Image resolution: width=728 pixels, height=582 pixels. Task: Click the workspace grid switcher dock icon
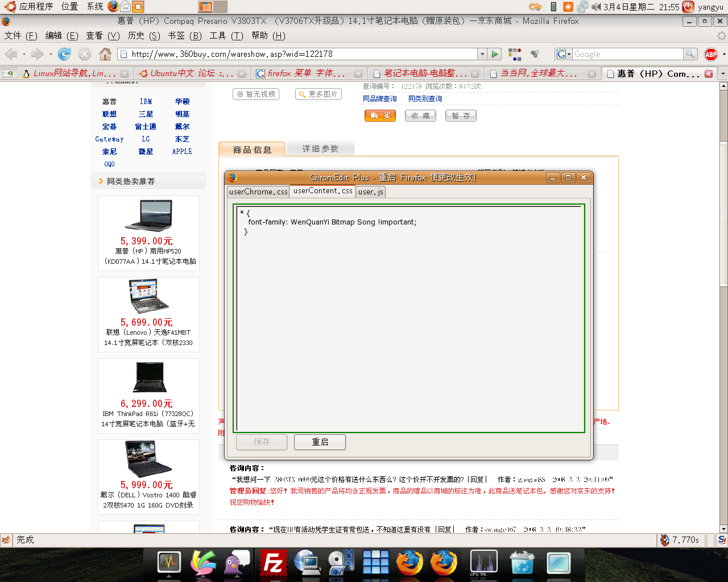point(376,563)
